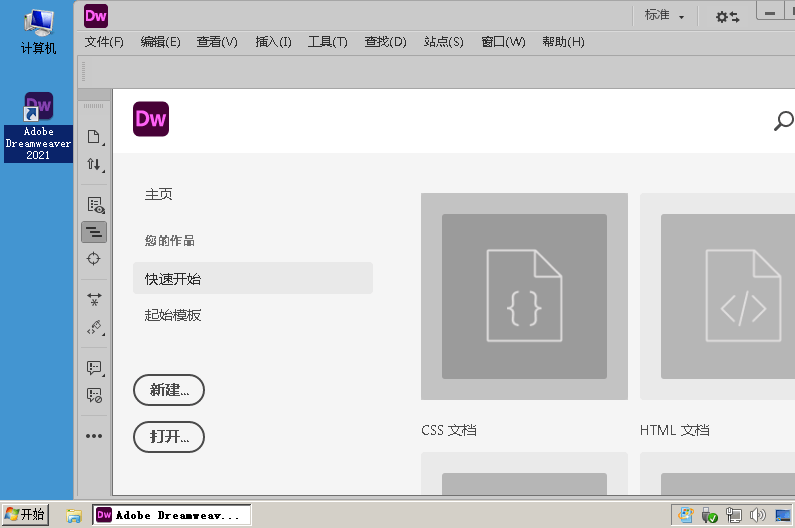This screenshot has height=528, width=795.
Task: Open the sync settings gear icon
Action: coord(727,16)
